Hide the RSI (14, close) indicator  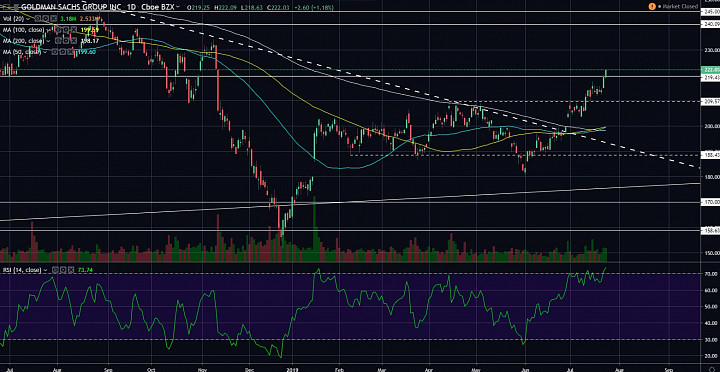click(x=55, y=270)
